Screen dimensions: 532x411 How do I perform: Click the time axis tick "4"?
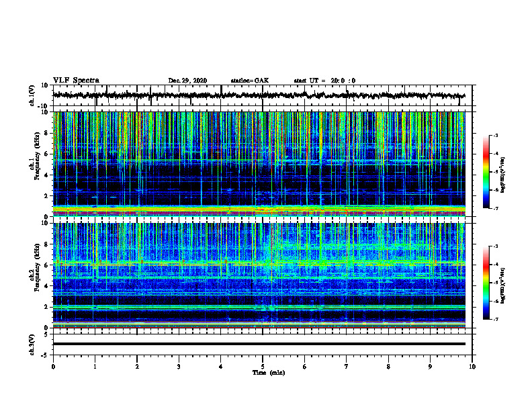(221, 367)
